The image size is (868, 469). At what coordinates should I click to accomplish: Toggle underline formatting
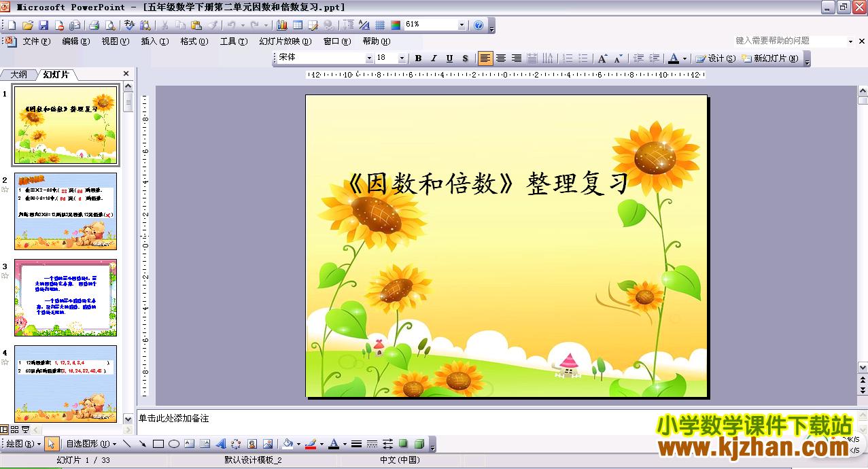click(449, 58)
